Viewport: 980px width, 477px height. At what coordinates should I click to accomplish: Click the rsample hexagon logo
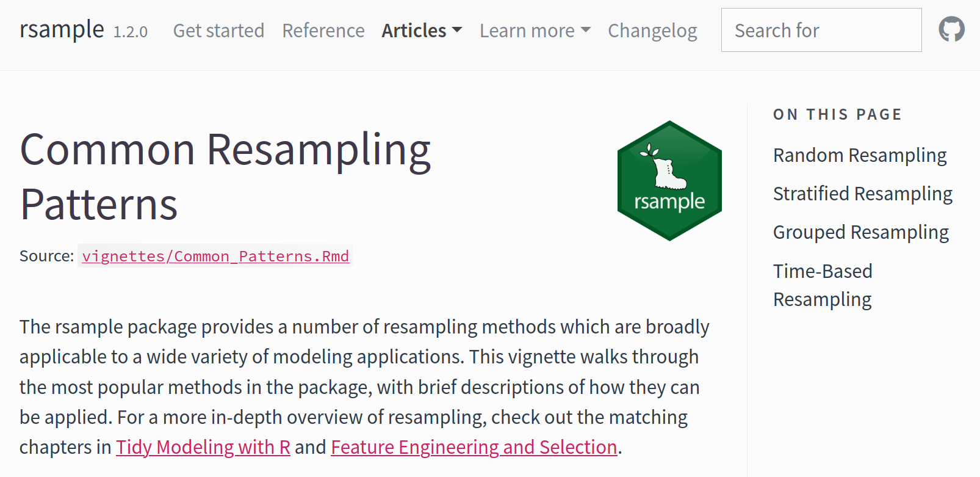[x=669, y=181]
